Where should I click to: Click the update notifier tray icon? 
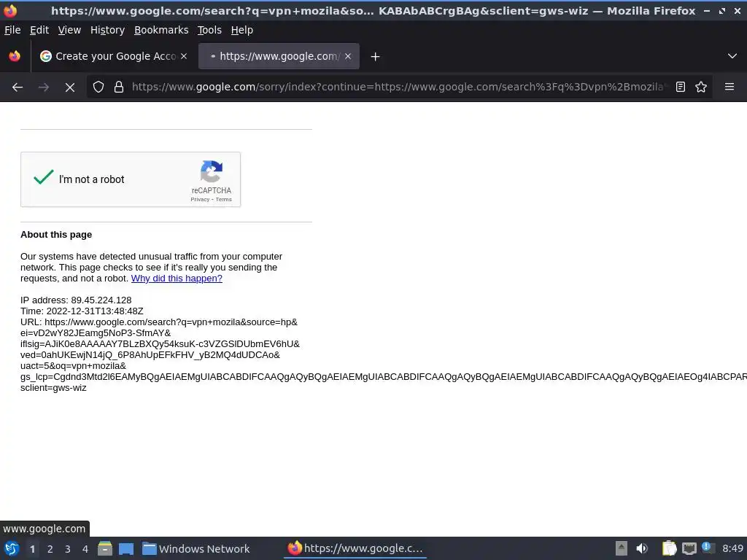(708, 548)
